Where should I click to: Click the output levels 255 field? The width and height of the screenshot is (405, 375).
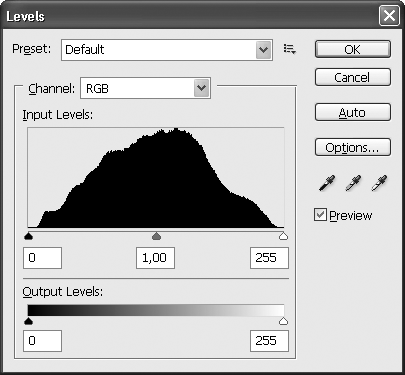point(269,341)
